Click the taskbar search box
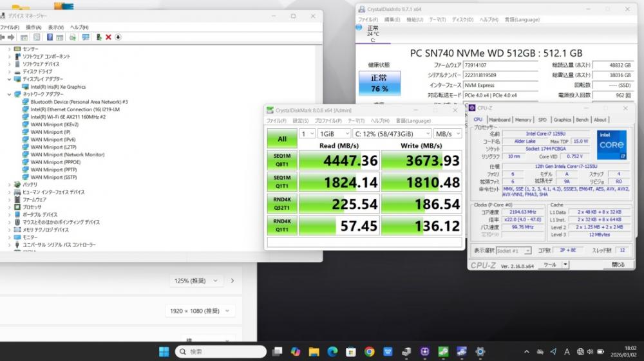644x361 pixels. pos(220,351)
